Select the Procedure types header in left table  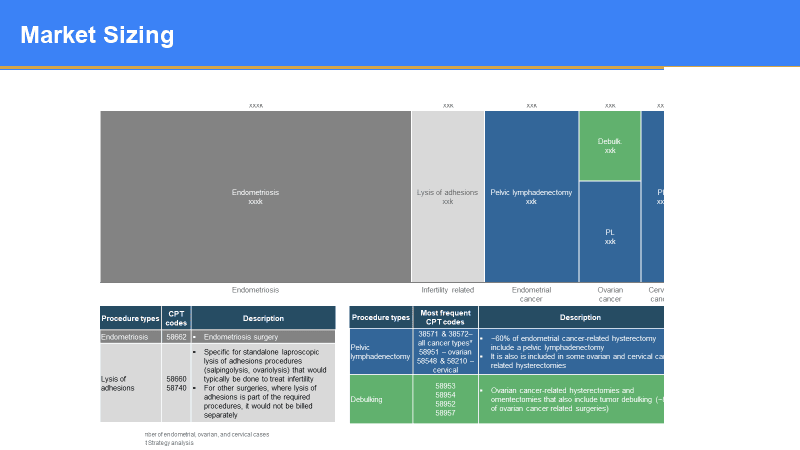click(130, 318)
